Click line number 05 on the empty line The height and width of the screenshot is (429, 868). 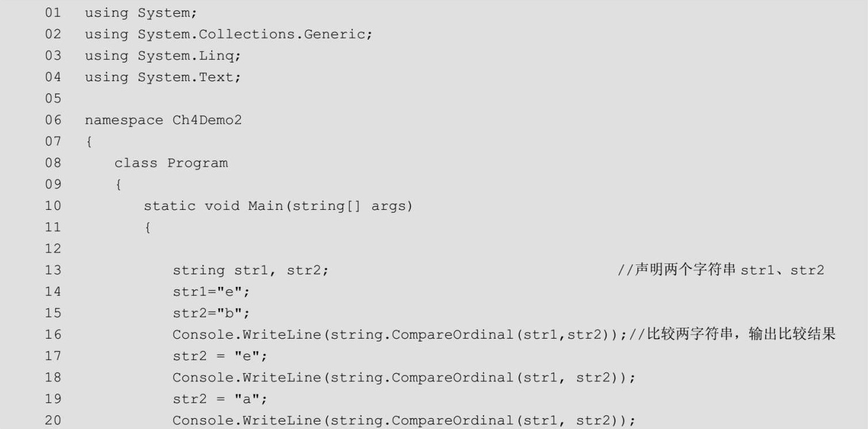click(52, 98)
